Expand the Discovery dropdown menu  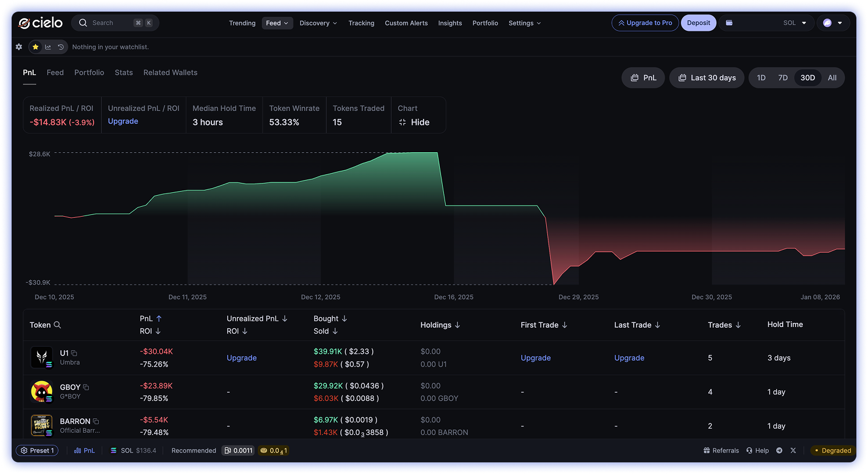point(318,23)
